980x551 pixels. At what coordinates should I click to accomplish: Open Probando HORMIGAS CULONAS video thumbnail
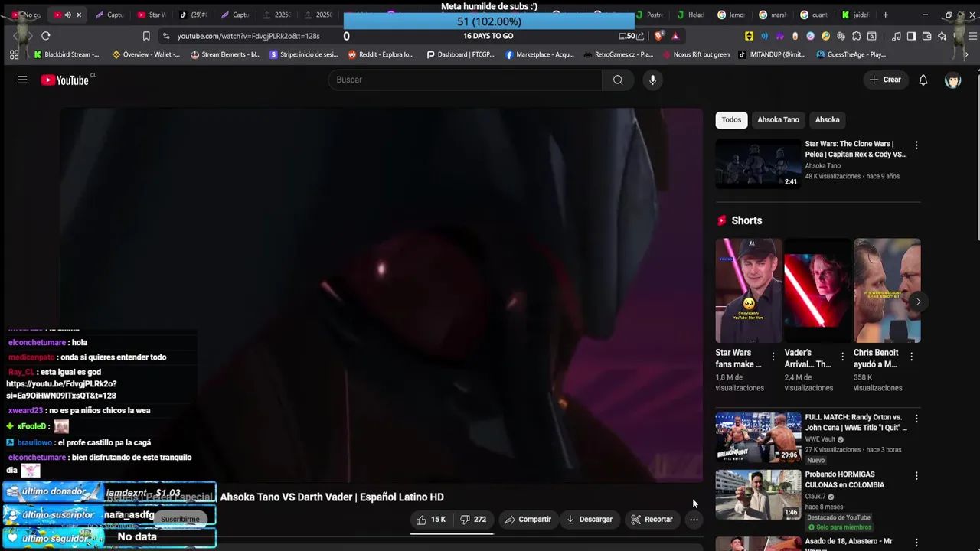[758, 494]
